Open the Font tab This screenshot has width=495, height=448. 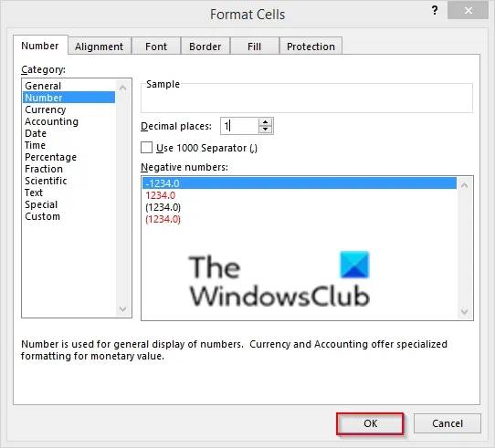(x=156, y=47)
